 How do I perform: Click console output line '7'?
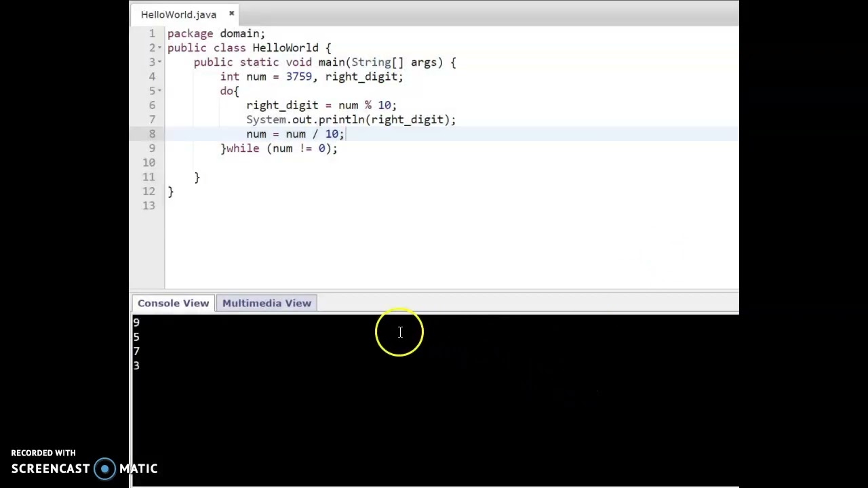136,351
